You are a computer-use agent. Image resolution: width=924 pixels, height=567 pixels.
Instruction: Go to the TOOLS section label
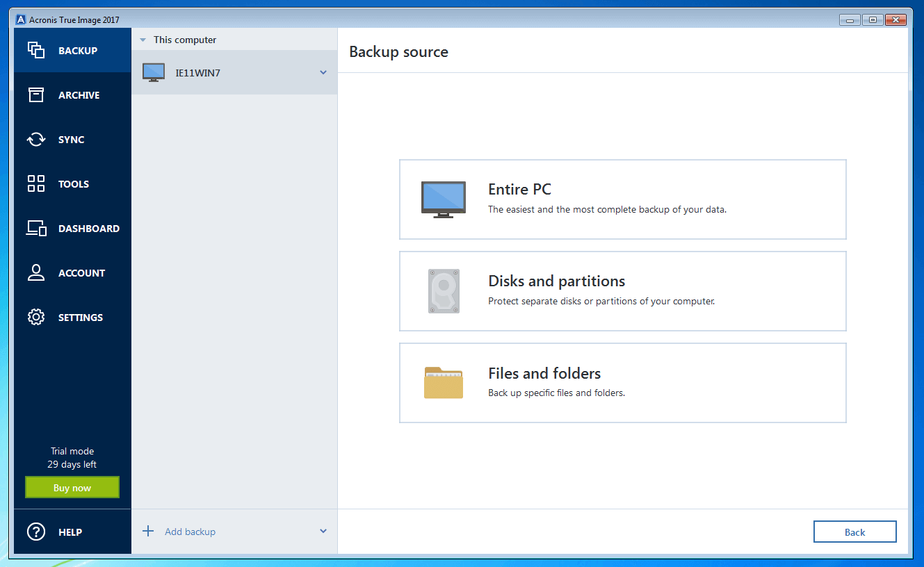(74, 184)
